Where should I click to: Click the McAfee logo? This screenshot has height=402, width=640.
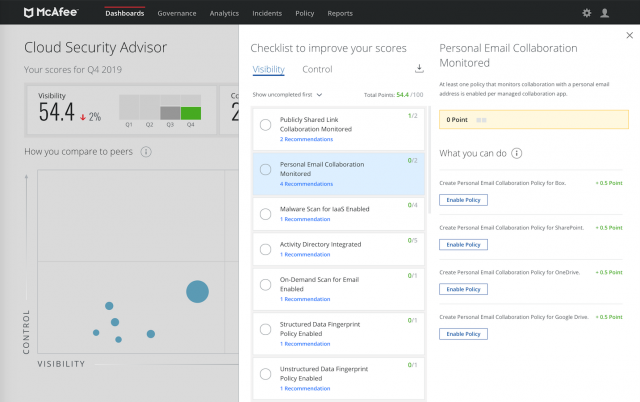click(51, 13)
